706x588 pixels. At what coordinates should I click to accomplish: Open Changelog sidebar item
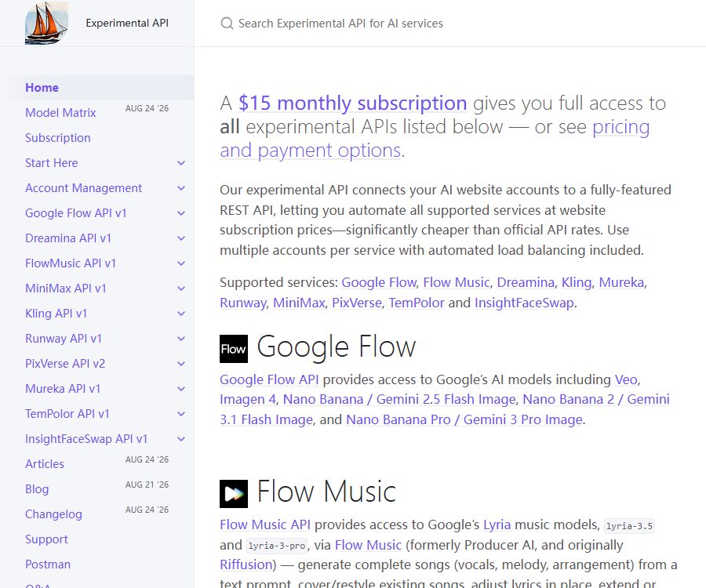(x=53, y=514)
